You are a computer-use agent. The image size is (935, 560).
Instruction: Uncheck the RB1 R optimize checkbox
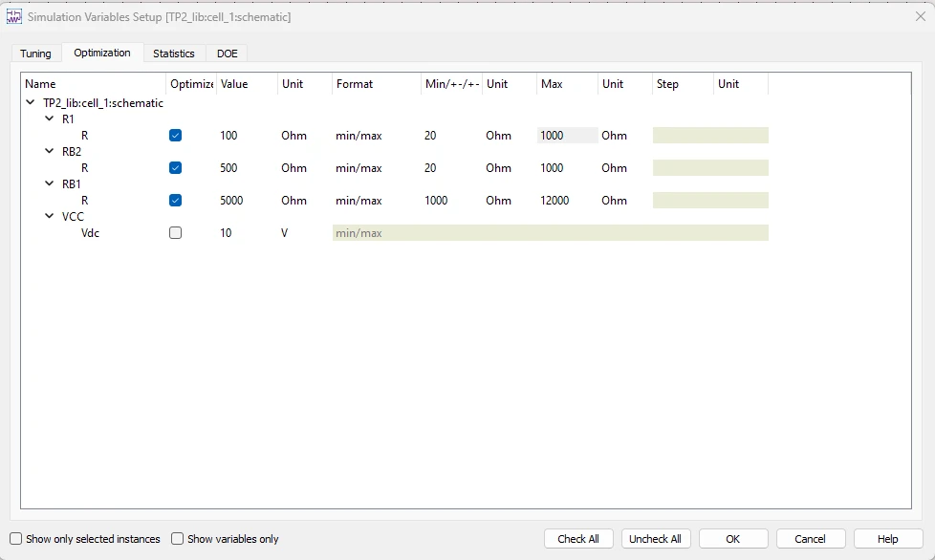(175, 200)
